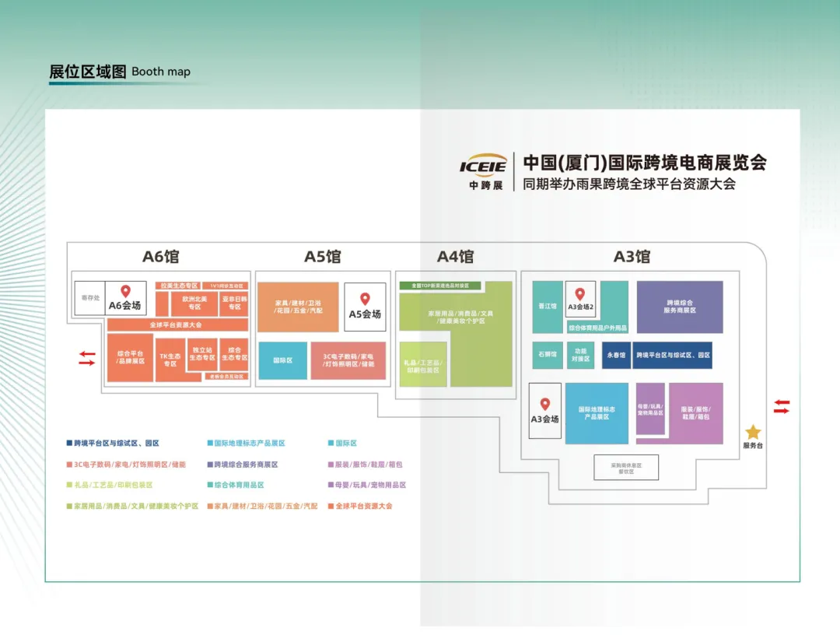Click the A6会场 label
The height and width of the screenshot is (635, 840).
pyautogui.click(x=124, y=306)
